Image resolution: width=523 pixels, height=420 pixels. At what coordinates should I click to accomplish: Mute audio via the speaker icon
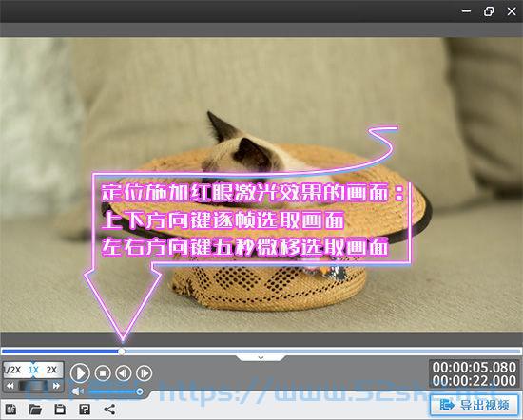point(78,391)
